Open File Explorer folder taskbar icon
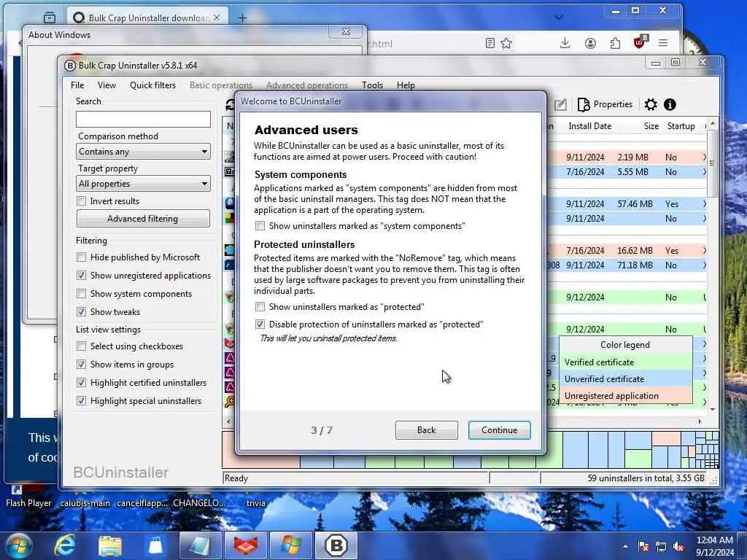747x560 pixels. coord(110,545)
